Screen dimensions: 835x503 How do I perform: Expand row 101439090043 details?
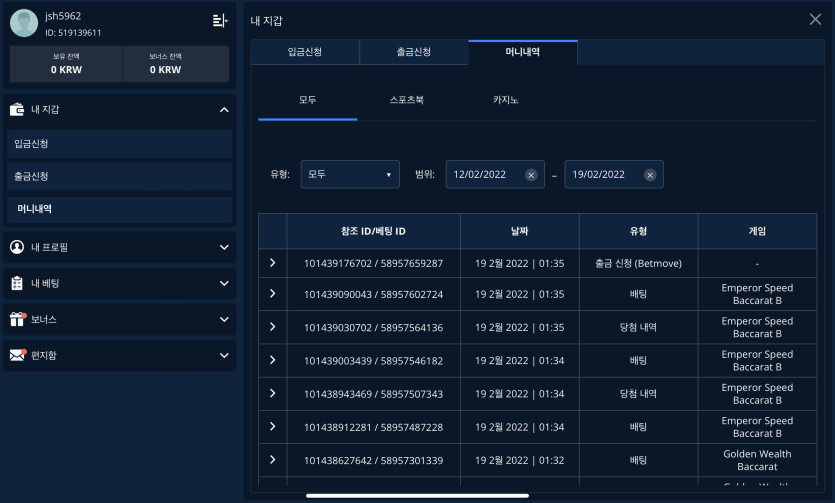(273, 293)
